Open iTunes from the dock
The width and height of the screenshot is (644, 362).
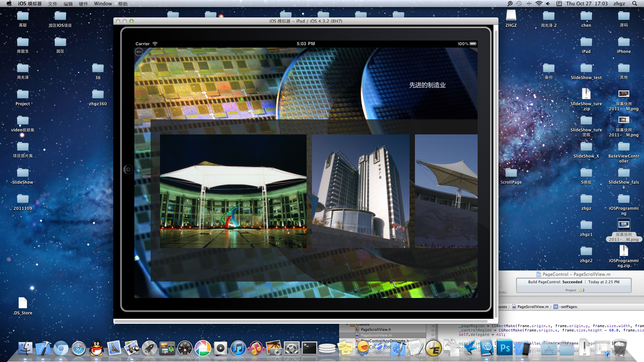tap(238, 348)
